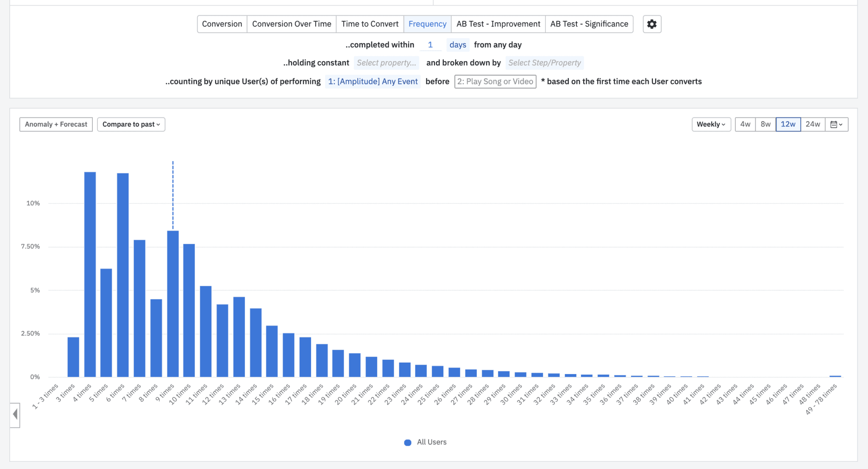
Task: Select the 8w time range
Action: point(765,124)
